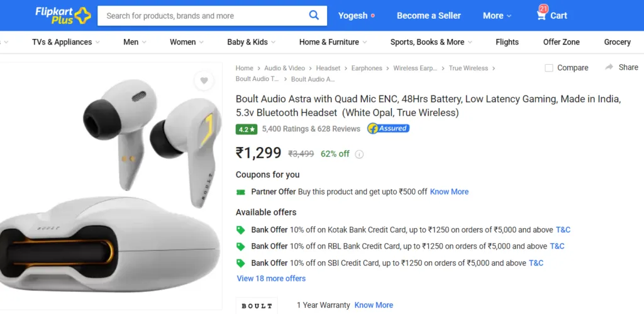This screenshot has width=644, height=314.
Task: Open the shopping cart icon
Action: [x=541, y=15]
